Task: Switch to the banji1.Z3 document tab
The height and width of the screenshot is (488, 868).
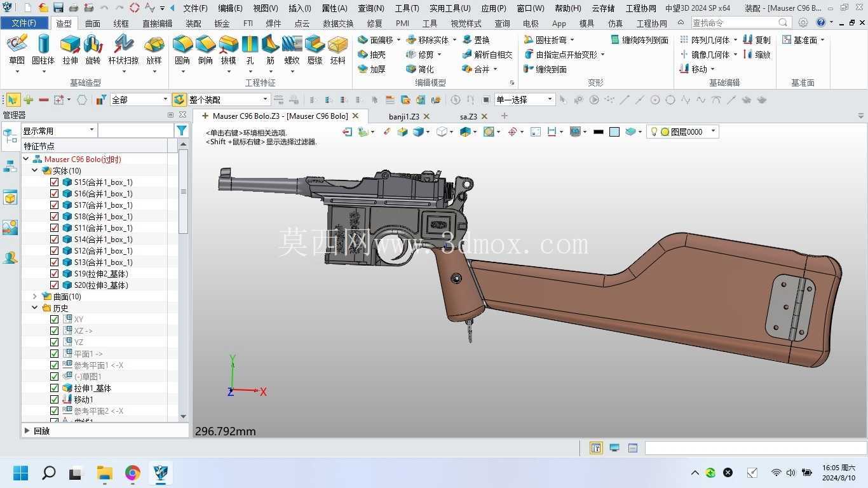Action: click(404, 116)
